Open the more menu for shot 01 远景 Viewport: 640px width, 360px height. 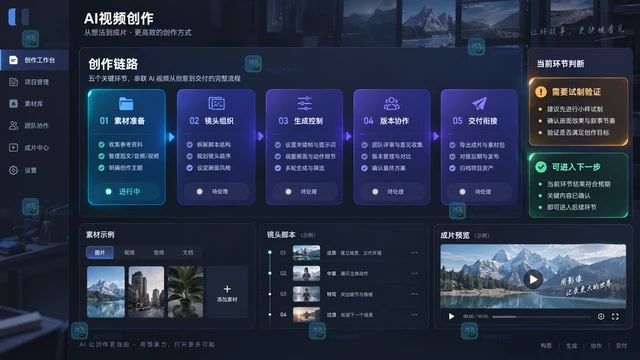pos(414,253)
